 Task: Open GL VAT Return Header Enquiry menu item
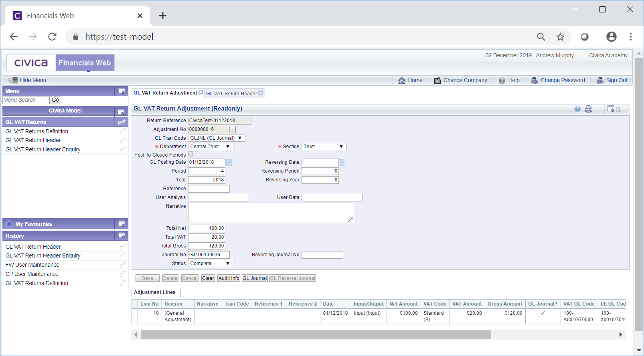[43, 150]
